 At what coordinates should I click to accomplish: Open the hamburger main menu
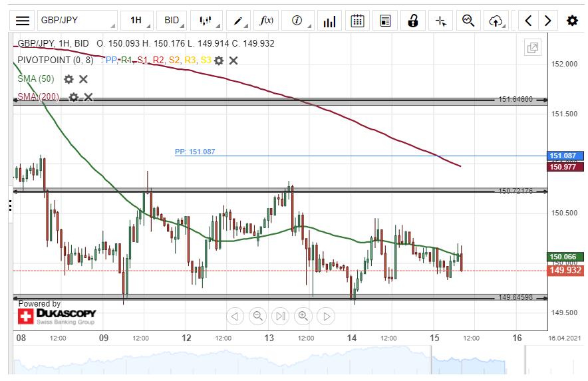pyautogui.click(x=23, y=20)
